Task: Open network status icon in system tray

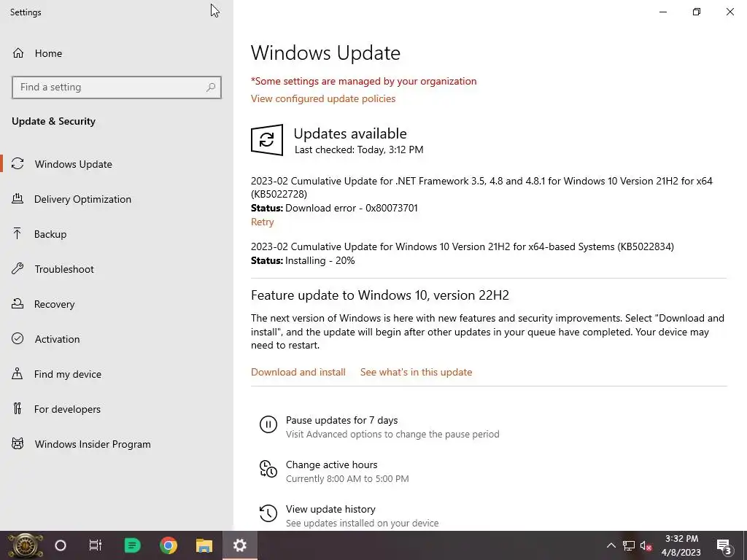Action: pyautogui.click(x=629, y=545)
